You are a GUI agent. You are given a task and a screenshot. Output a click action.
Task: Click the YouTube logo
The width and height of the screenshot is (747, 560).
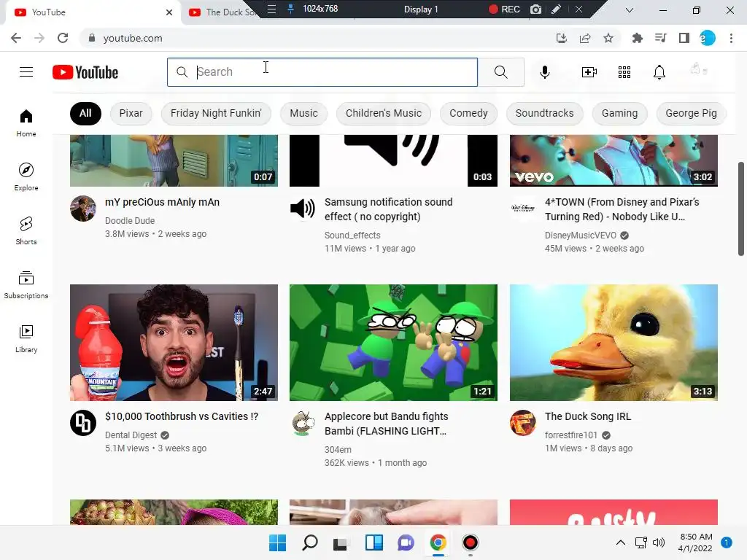pyautogui.click(x=85, y=72)
